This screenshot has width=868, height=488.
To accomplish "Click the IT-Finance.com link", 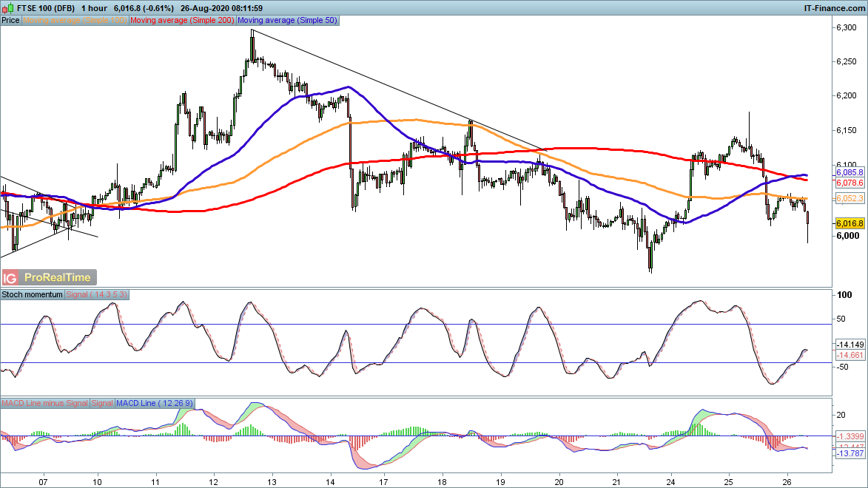I will [x=832, y=7].
